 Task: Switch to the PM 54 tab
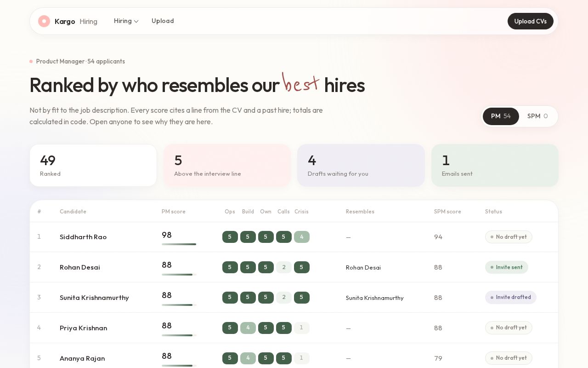coord(501,116)
